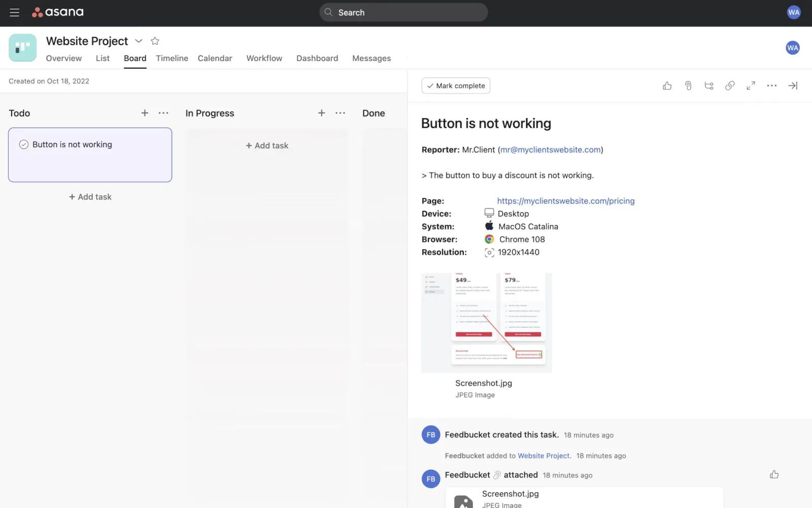Expand the Website Project dropdown arrow
812x508 pixels.
[139, 41]
